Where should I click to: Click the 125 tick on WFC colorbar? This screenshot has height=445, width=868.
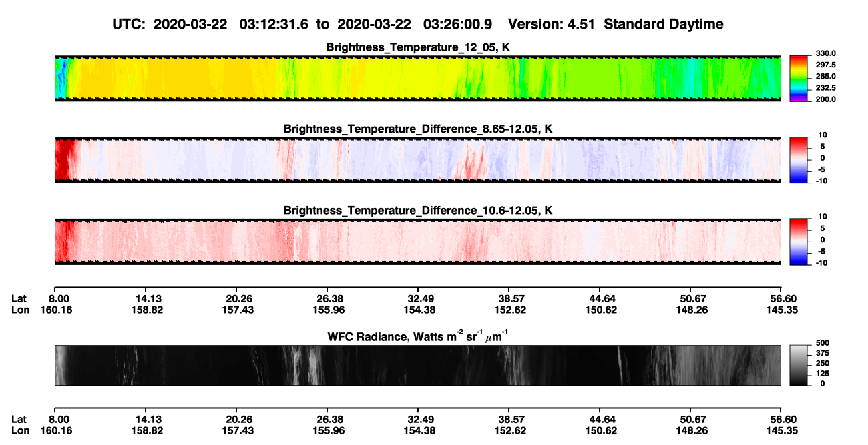[823, 374]
